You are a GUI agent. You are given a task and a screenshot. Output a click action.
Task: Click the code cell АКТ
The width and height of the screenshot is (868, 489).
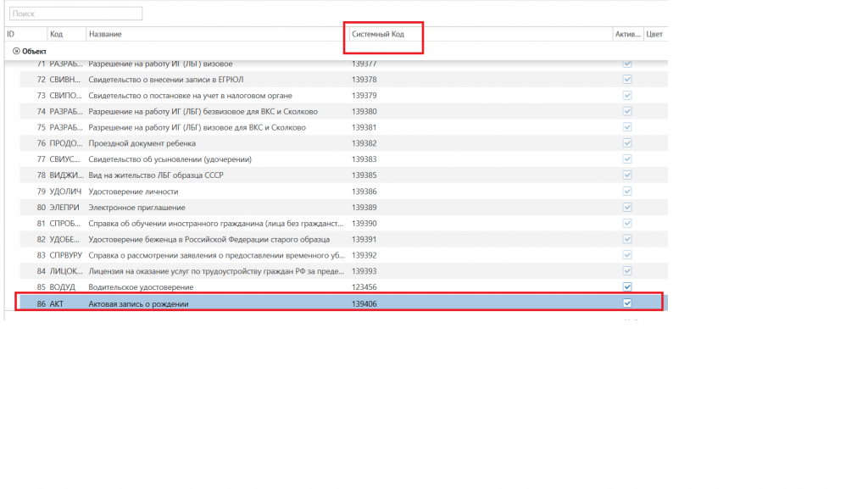[x=57, y=303]
